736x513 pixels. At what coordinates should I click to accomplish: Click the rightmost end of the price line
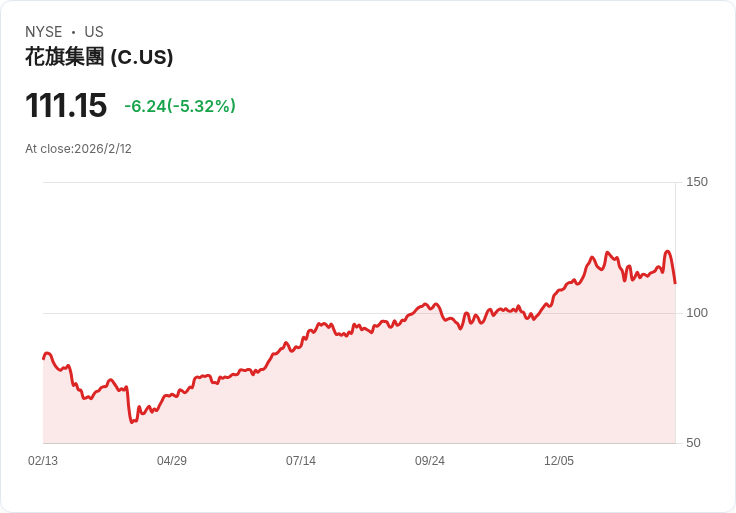point(675,283)
